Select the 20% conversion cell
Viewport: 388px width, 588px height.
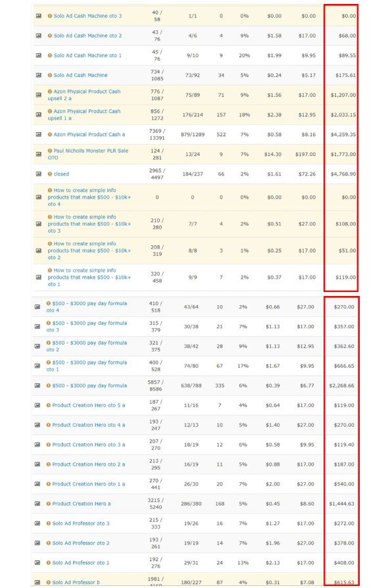(245, 55)
